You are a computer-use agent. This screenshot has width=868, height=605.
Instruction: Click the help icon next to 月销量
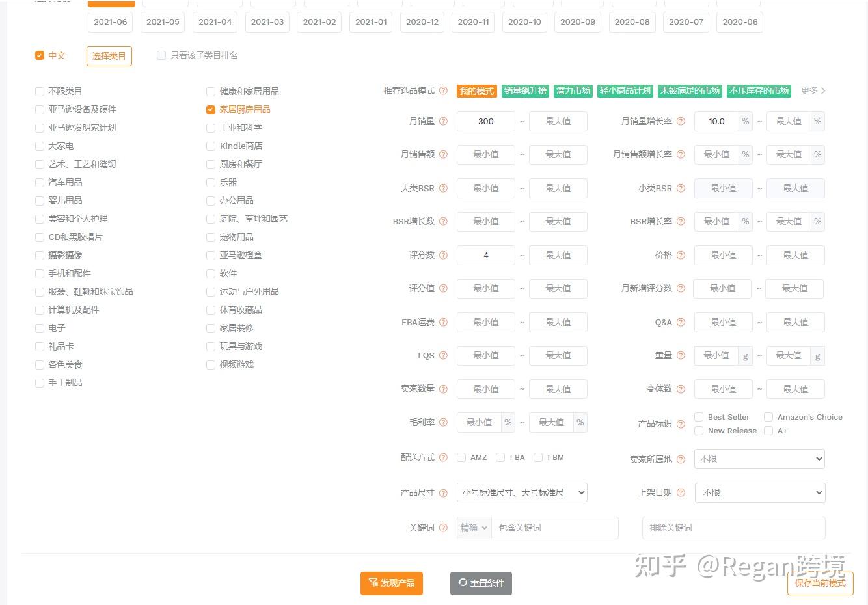pyautogui.click(x=443, y=121)
